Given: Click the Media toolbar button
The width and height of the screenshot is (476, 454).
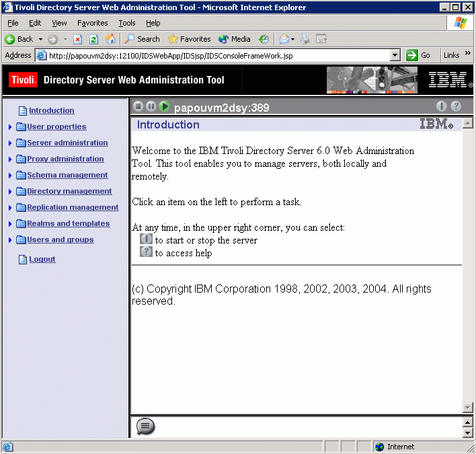Looking at the screenshot, I should [x=235, y=39].
